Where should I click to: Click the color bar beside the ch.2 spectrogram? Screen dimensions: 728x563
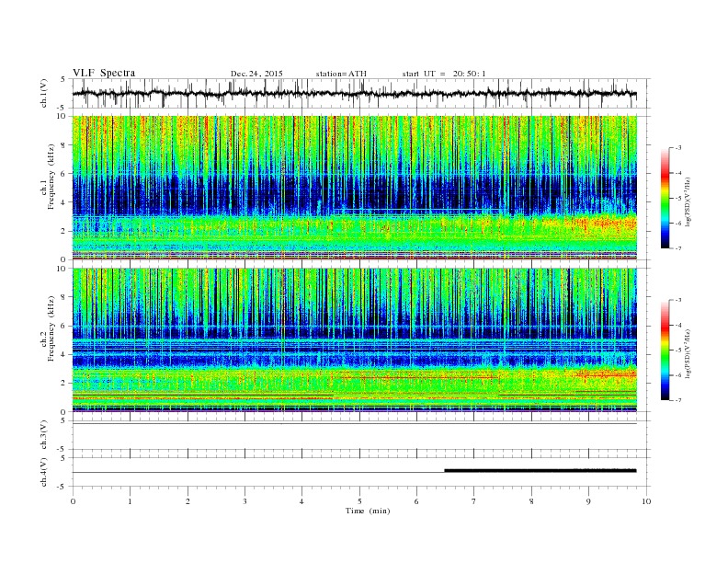point(665,350)
